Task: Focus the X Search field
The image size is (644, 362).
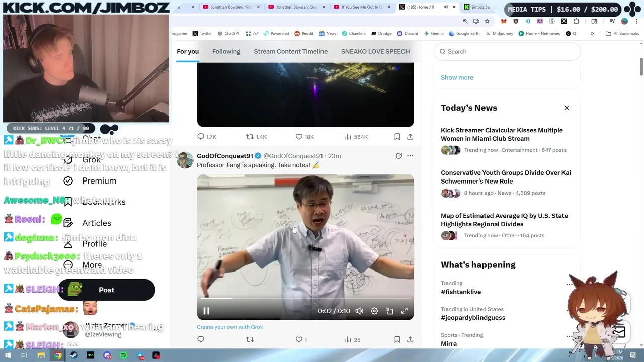Action: point(507,52)
